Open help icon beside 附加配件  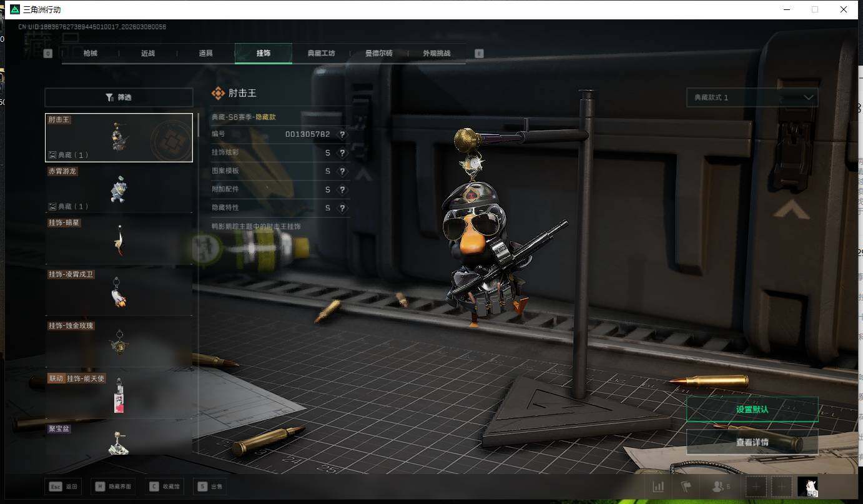click(x=342, y=190)
